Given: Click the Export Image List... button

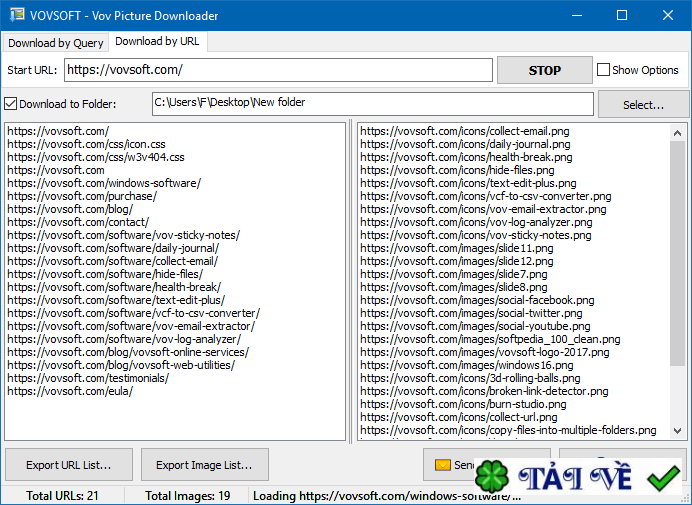Looking at the screenshot, I should click(204, 465).
